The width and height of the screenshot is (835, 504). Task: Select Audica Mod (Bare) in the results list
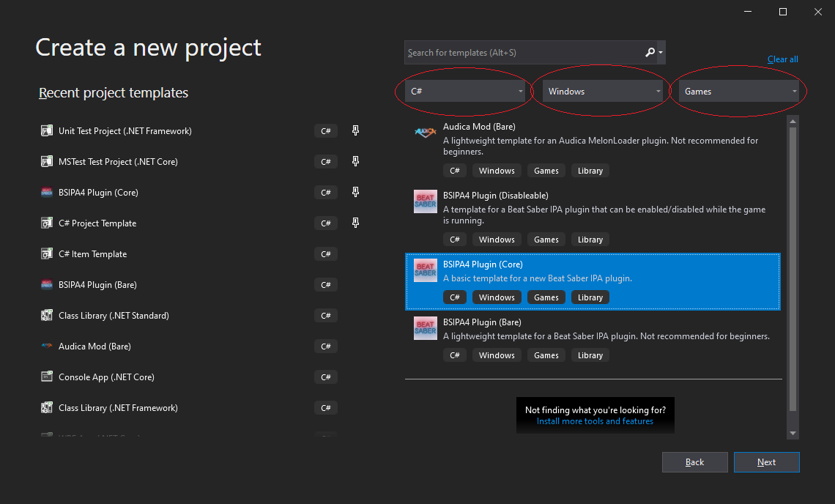tap(593, 149)
